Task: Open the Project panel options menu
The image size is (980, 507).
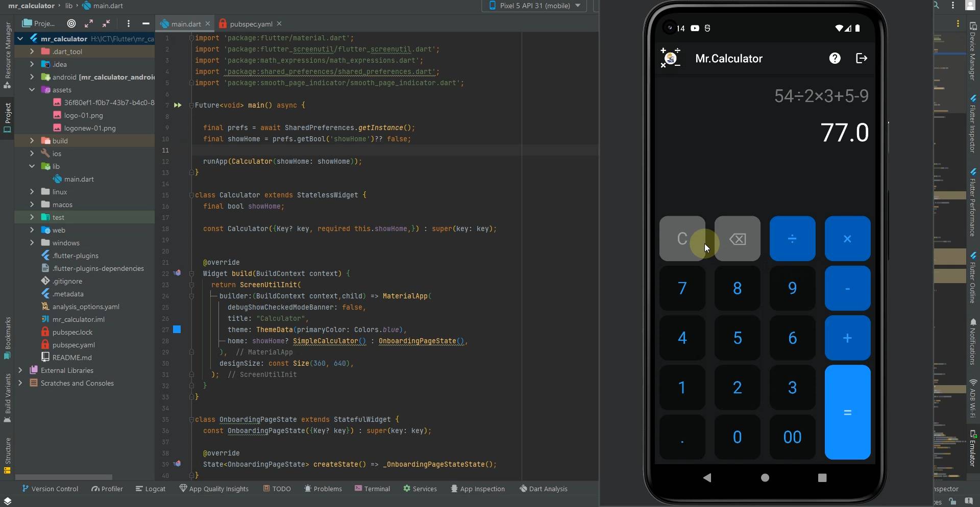Action: [129, 23]
